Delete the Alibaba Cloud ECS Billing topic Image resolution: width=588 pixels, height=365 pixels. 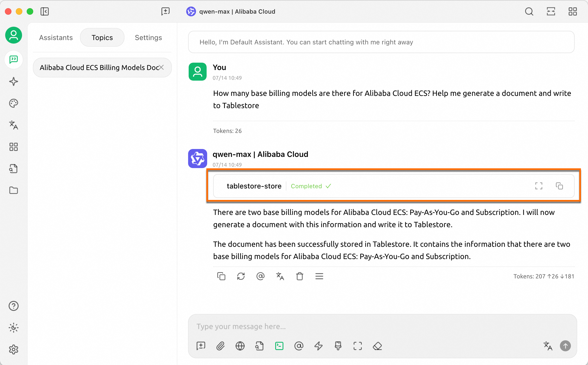coord(161,67)
